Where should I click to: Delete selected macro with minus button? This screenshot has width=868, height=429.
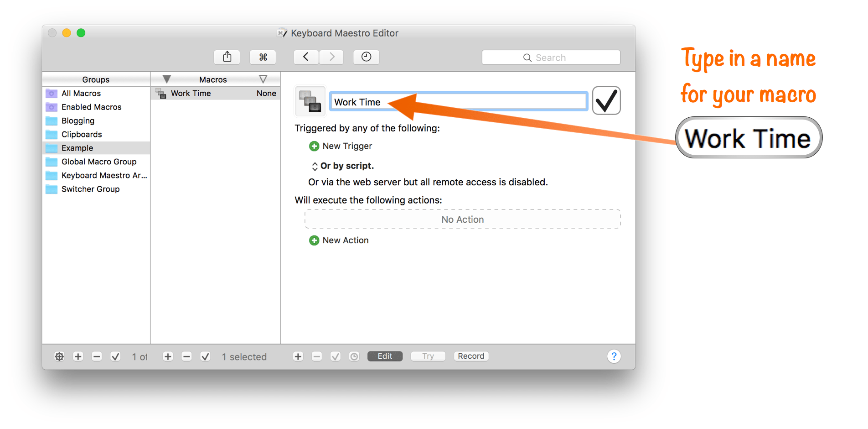pyautogui.click(x=186, y=356)
